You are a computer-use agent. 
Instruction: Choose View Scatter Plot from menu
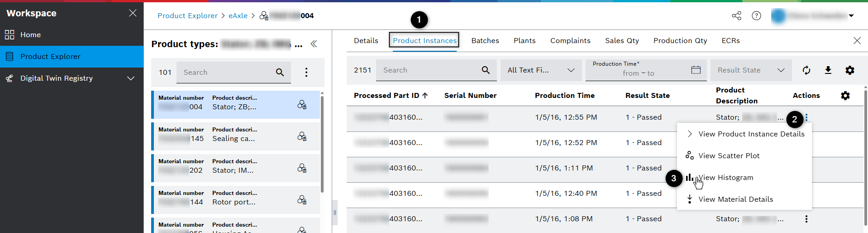[x=744, y=156]
